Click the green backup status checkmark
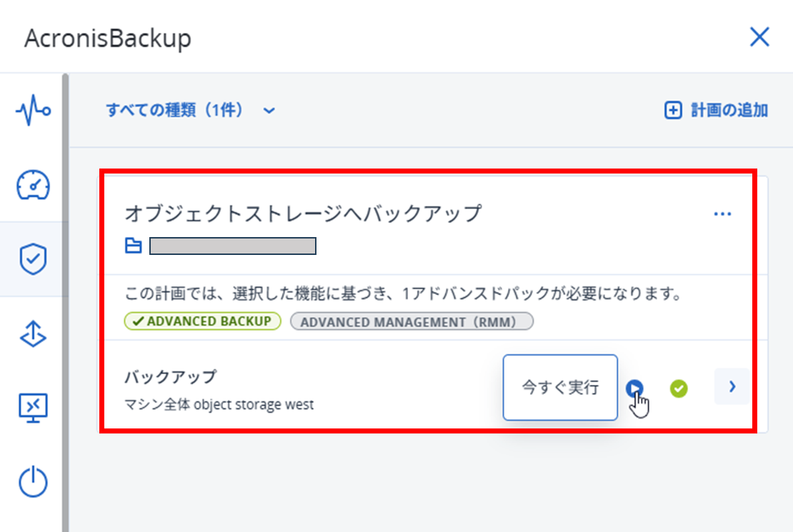Screen dimensions: 793x532 pos(679,388)
